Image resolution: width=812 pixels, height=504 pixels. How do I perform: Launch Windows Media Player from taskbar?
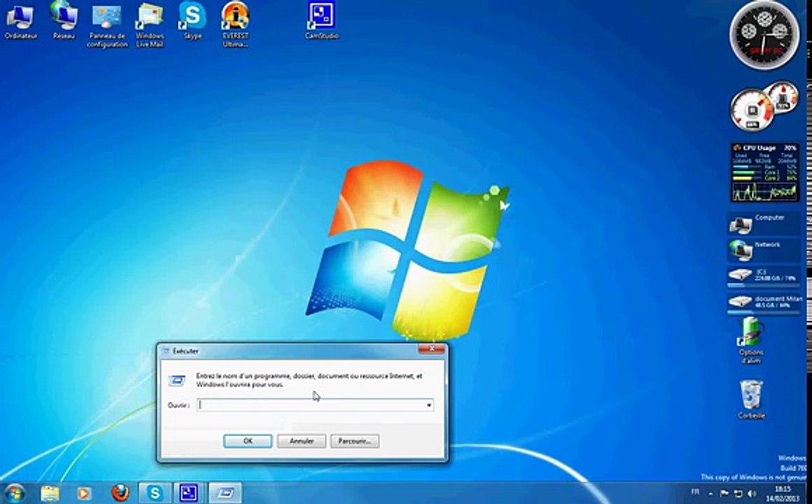[x=84, y=493]
